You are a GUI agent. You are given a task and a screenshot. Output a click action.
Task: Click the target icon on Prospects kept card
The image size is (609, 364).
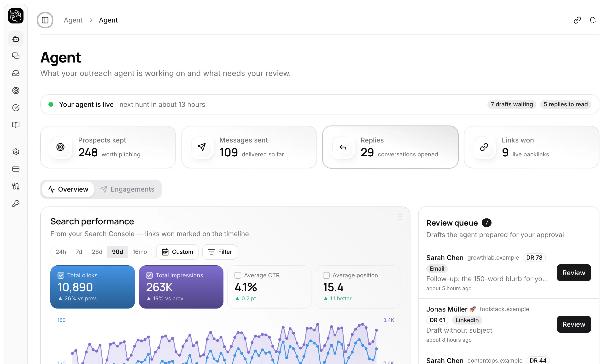point(60,147)
